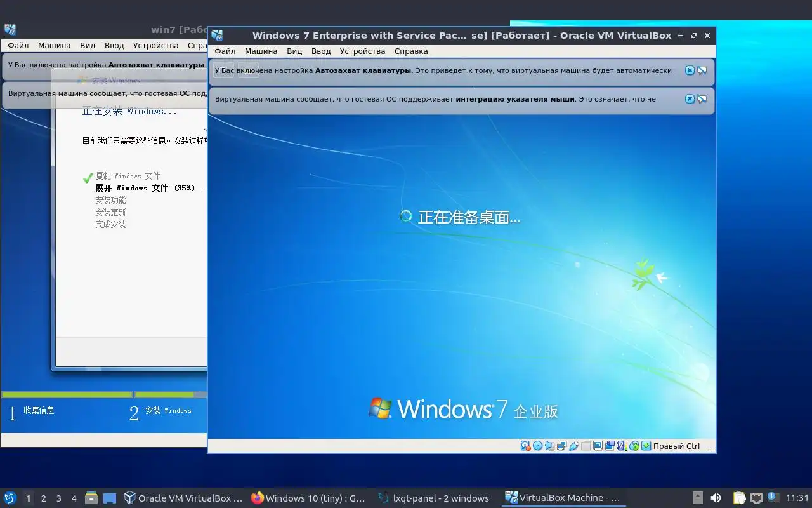Click 收集信息 stage label in win7 window
The image size is (812, 508).
pos(39,410)
